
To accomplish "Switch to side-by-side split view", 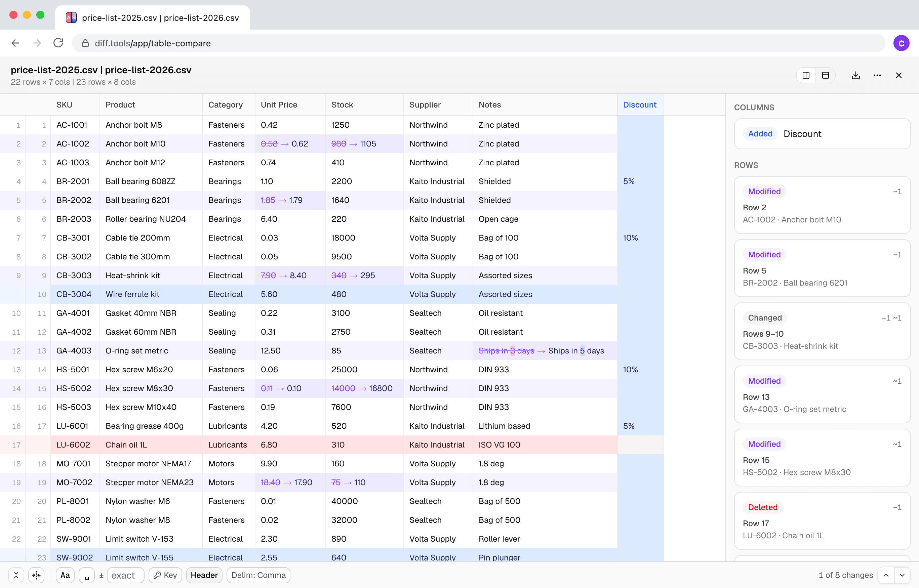I will [x=806, y=75].
